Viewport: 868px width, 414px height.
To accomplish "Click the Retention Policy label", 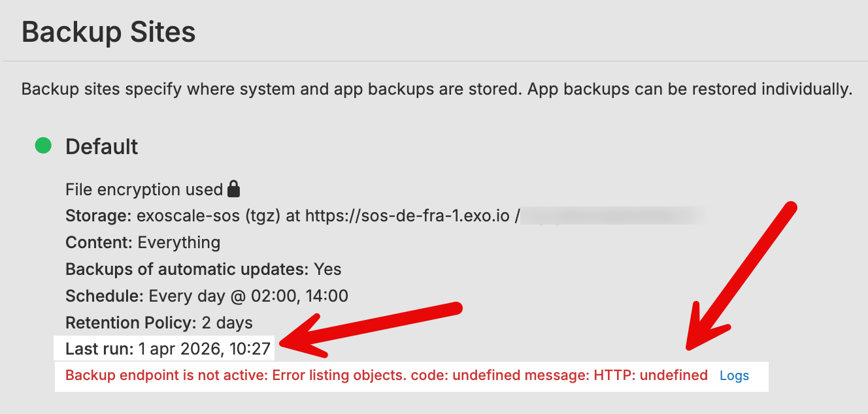I will pyautogui.click(x=130, y=323).
